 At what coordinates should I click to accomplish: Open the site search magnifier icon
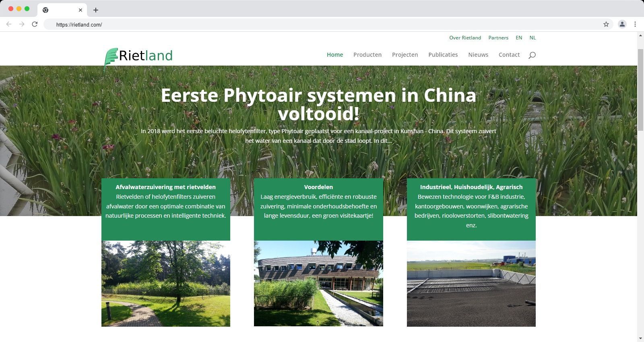point(532,55)
